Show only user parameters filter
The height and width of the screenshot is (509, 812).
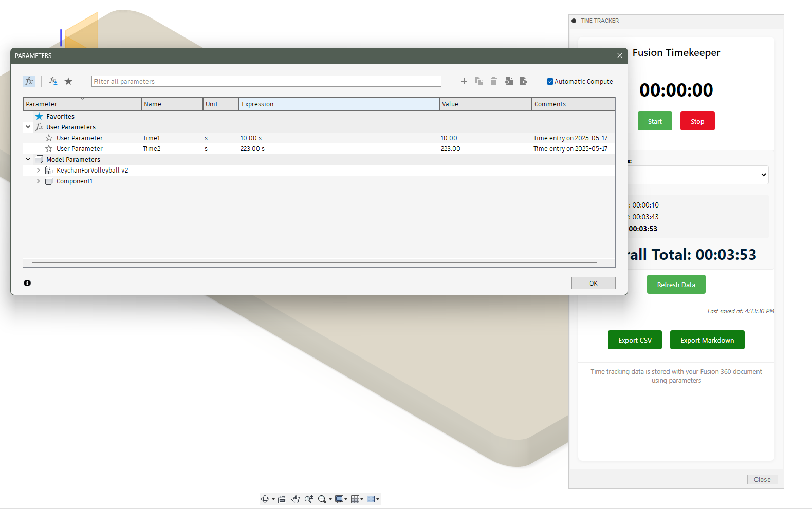(53, 81)
